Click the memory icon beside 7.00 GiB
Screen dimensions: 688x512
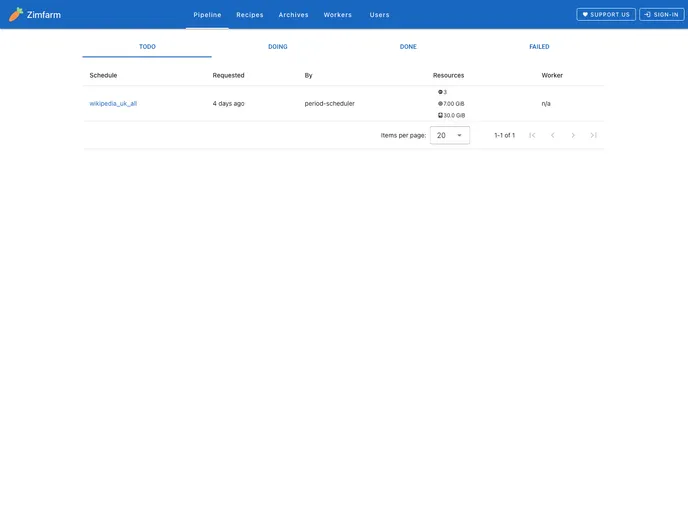tap(440, 104)
